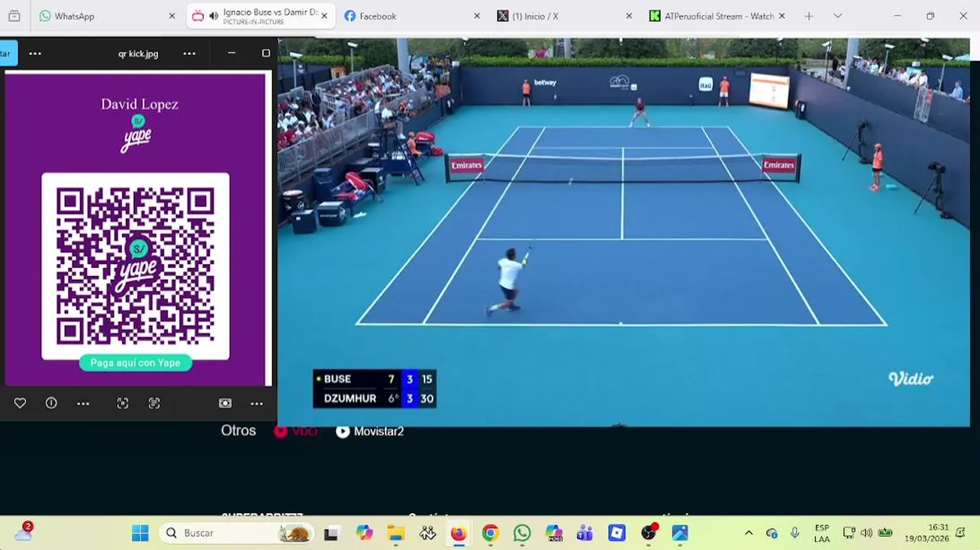
Task: Open the more options menu beside the blue button
Action: [x=35, y=53]
